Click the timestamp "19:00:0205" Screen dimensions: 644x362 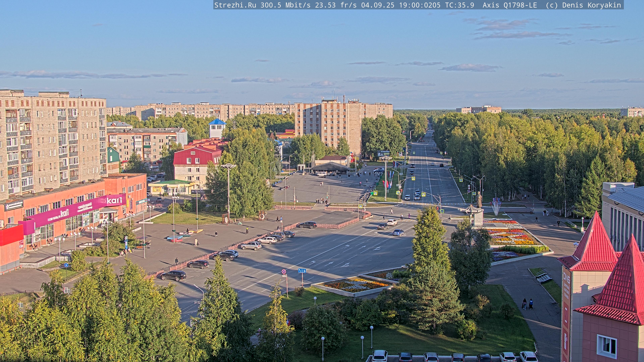click(x=420, y=5)
